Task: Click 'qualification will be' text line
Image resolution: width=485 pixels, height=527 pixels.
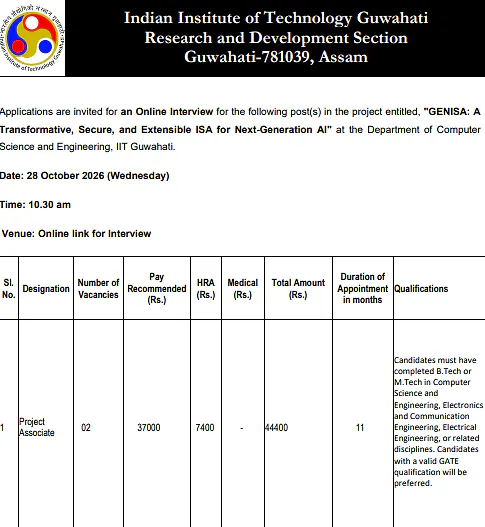Action: tap(431, 472)
